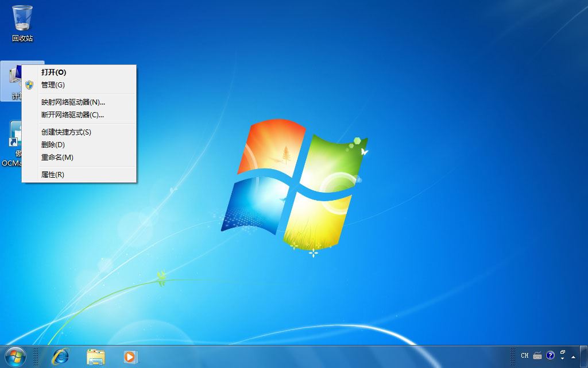The height and width of the screenshot is (368, 588).
Task: Choose 管理(G) in the context menu
Action: click(x=79, y=85)
